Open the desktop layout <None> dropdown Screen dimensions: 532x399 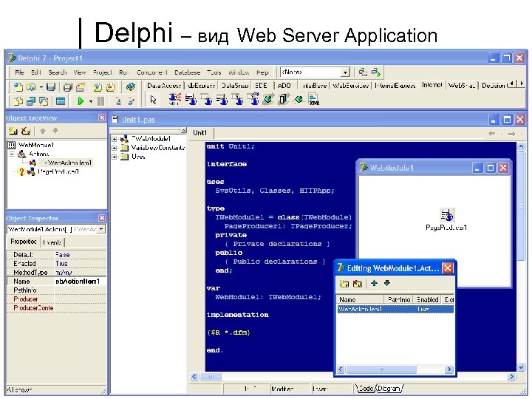point(345,72)
